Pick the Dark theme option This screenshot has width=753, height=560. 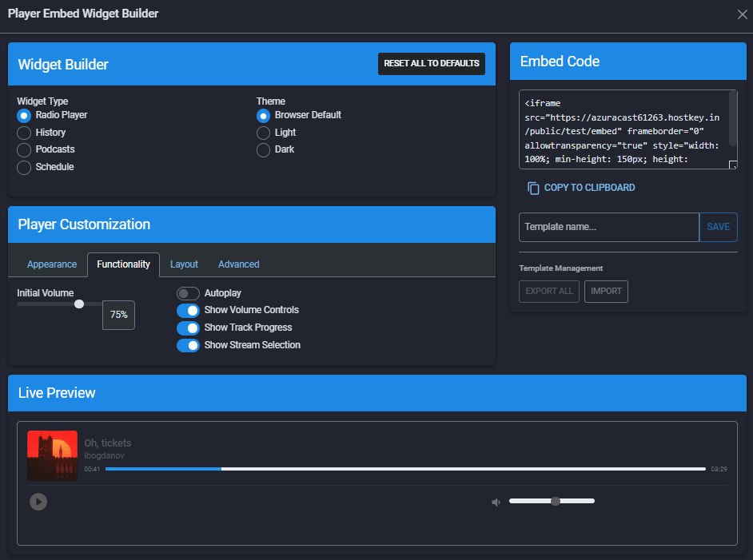[263, 150]
